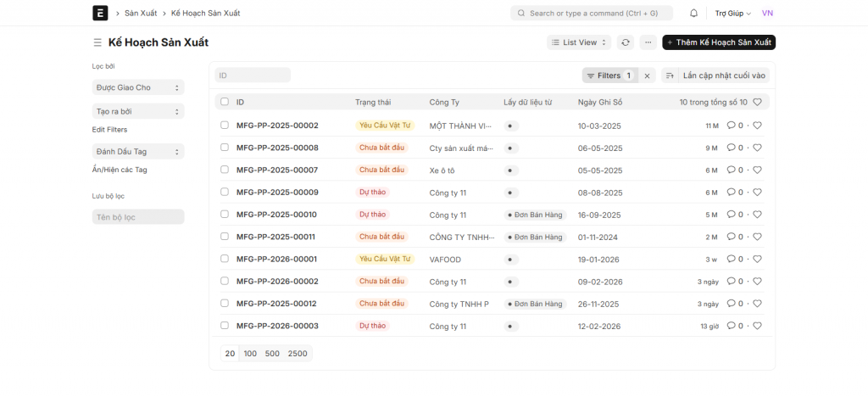Open comments for MFG-PP-2026-00003
The height and width of the screenshot is (397, 868).
coord(735,326)
